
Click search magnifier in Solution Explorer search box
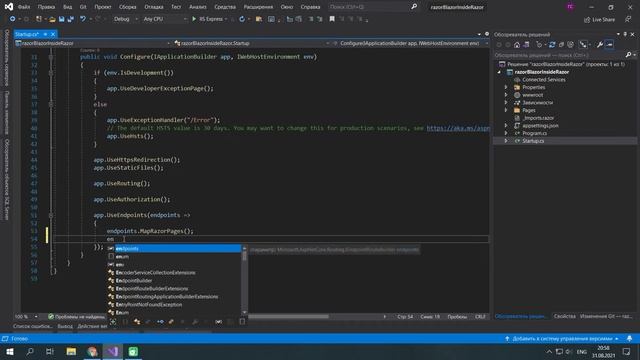point(628,55)
